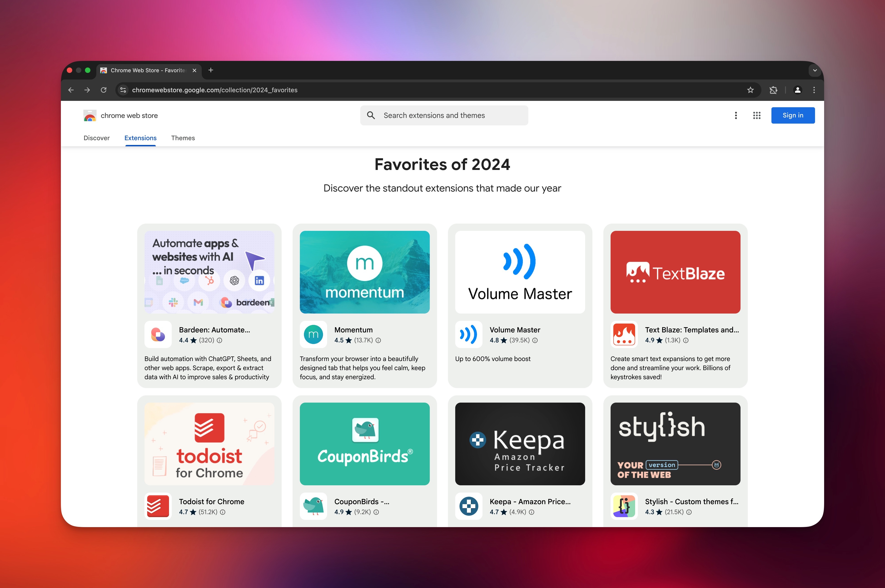This screenshot has width=885, height=588.
Task: Click Momentum's 4.5 rating value
Action: [x=339, y=341]
